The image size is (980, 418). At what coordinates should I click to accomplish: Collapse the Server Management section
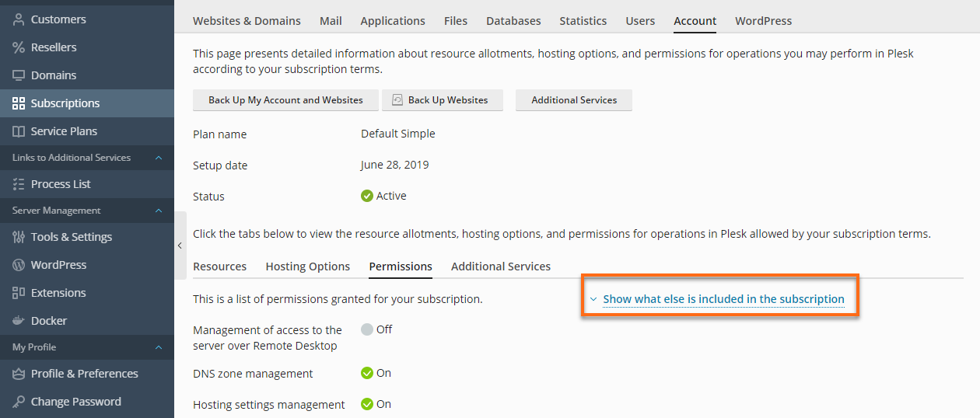[159, 211]
